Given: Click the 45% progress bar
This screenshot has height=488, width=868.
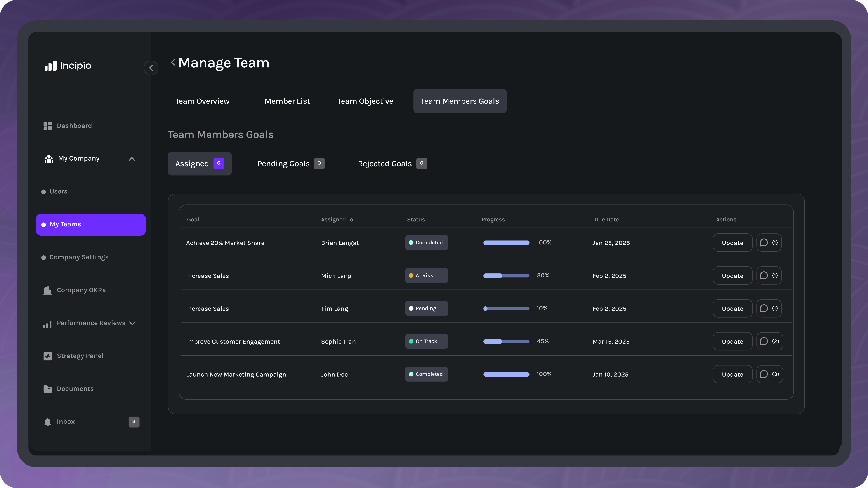Looking at the screenshot, I should click(506, 342).
